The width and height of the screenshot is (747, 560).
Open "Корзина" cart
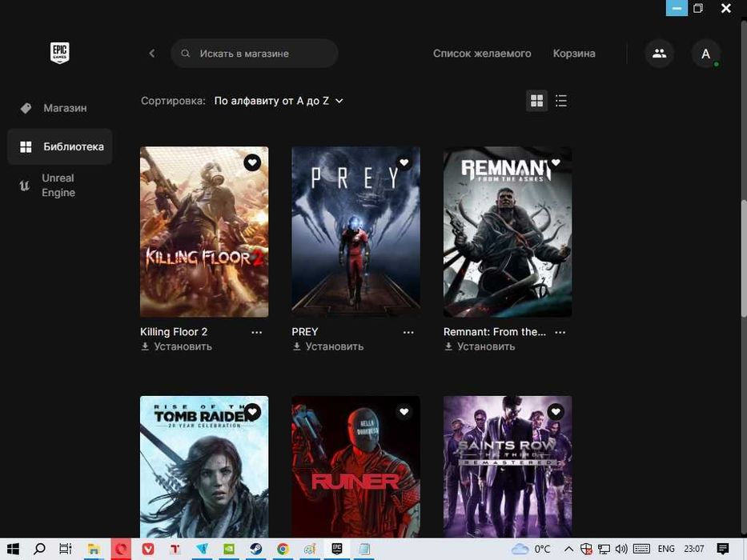tap(574, 54)
